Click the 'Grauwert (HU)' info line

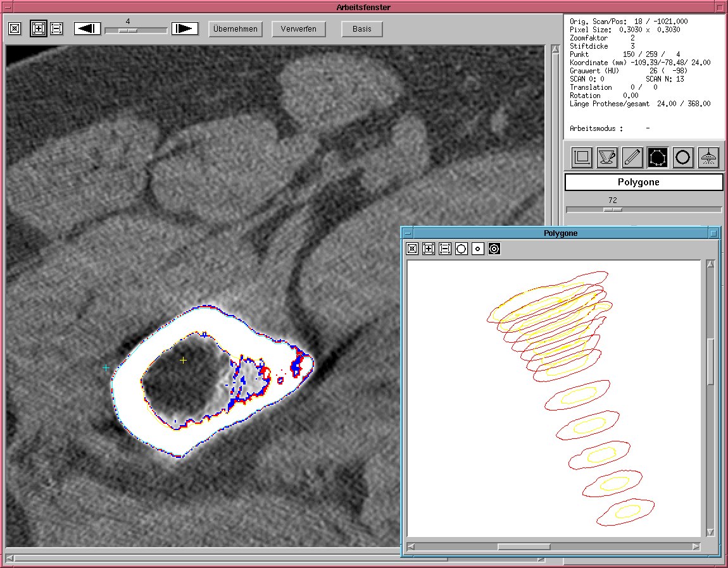coord(629,71)
